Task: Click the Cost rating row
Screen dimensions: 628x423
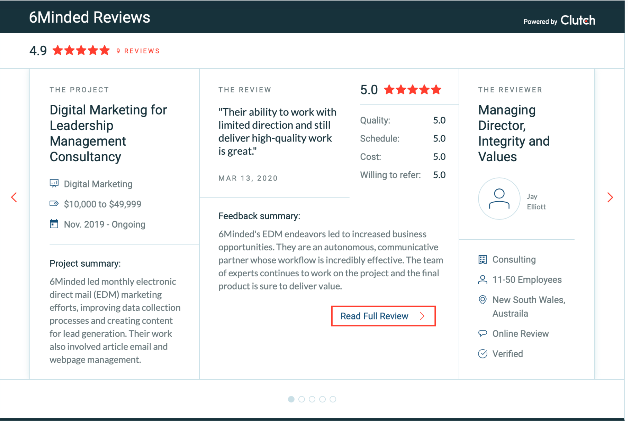Action: 403,157
